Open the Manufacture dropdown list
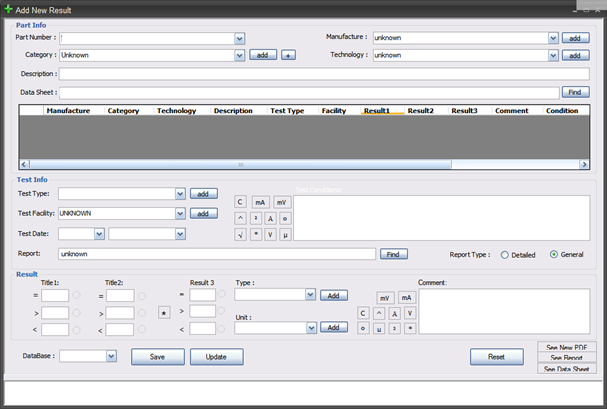 pyautogui.click(x=553, y=38)
